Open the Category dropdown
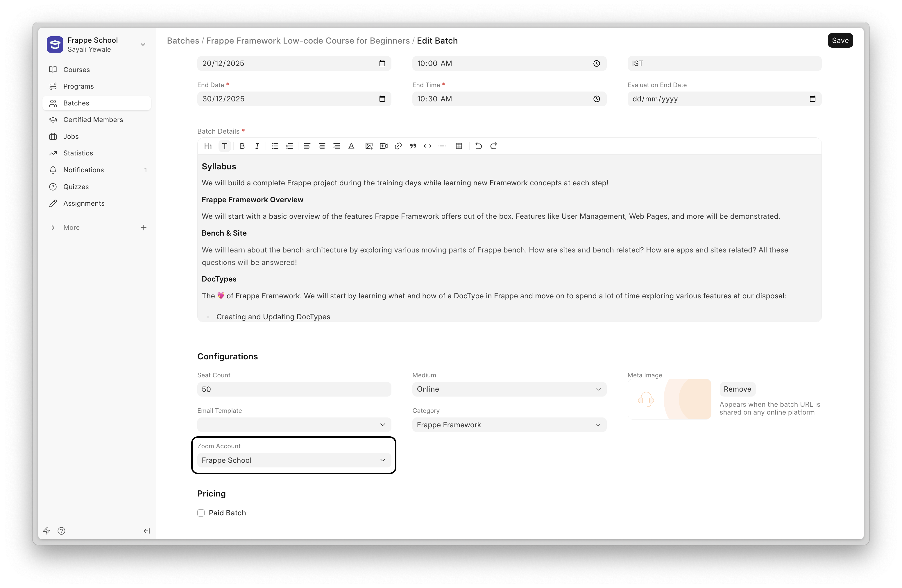The image size is (902, 588). pyautogui.click(x=509, y=425)
